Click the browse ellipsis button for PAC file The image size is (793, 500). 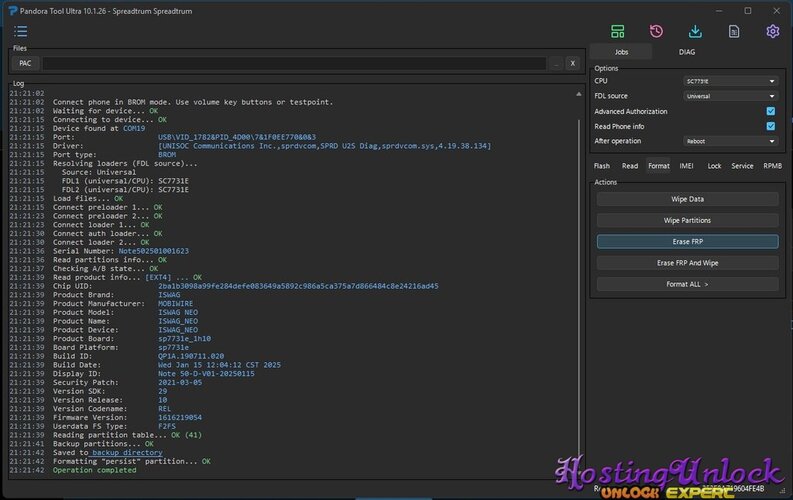[556, 63]
